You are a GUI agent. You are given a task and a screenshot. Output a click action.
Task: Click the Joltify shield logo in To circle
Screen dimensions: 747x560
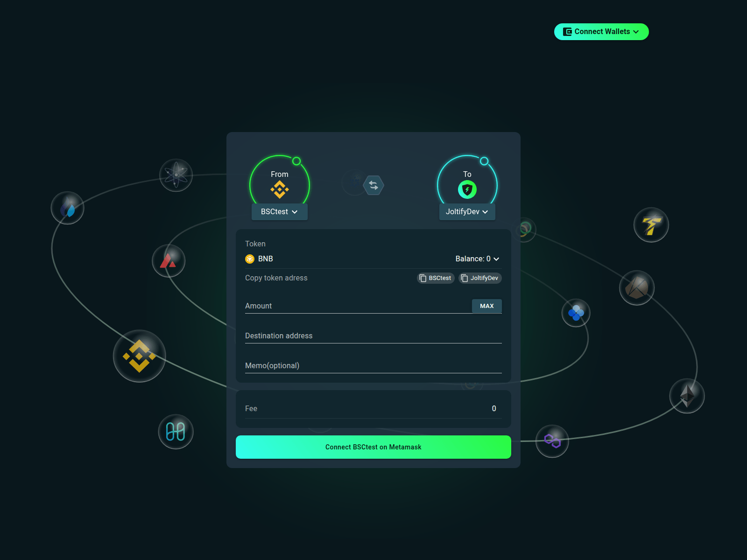(x=467, y=189)
